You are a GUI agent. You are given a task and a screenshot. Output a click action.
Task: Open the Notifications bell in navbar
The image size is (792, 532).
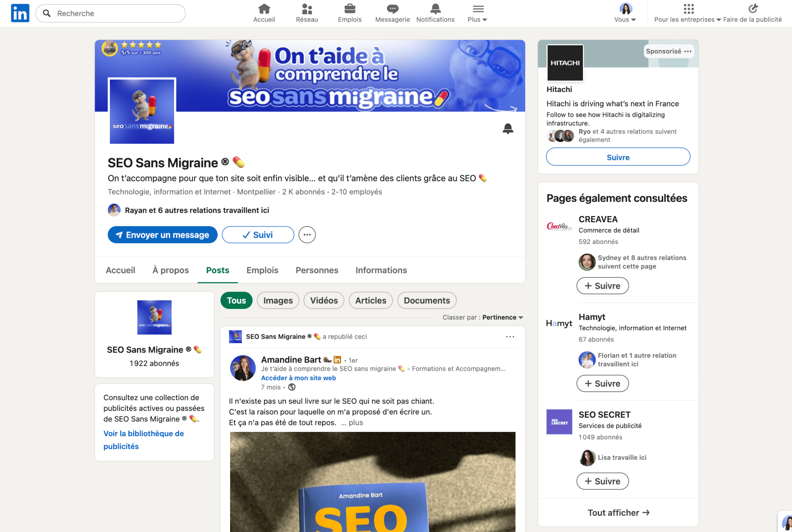click(435, 13)
